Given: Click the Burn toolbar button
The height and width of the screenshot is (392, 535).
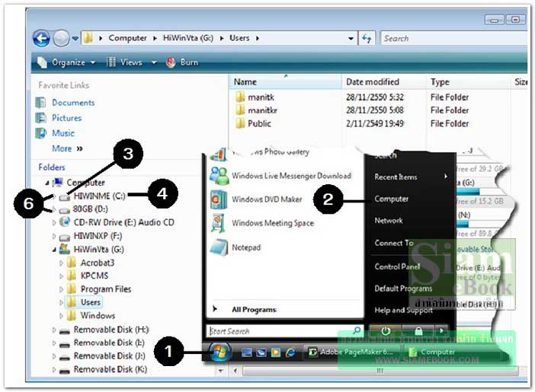Looking at the screenshot, I should click(182, 62).
